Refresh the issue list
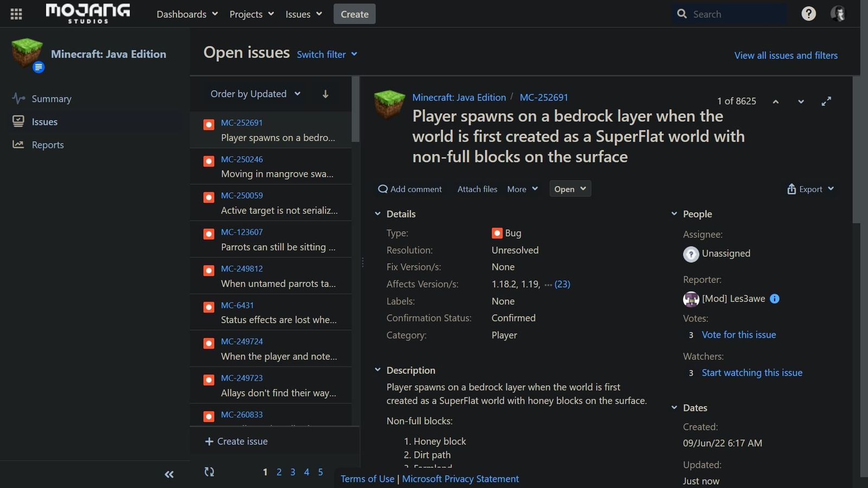The width and height of the screenshot is (868, 488). click(x=209, y=472)
